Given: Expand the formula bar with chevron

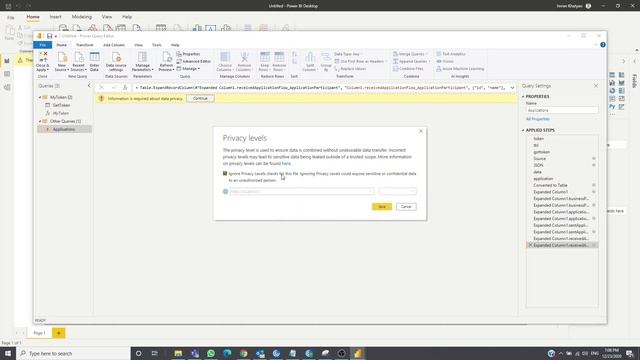Looking at the screenshot, I should 512,88.
